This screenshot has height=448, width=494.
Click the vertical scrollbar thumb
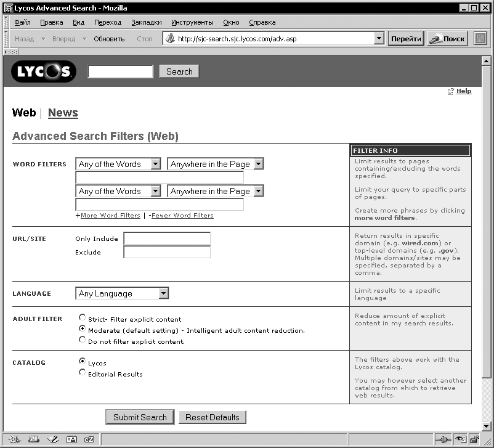tap(486, 221)
